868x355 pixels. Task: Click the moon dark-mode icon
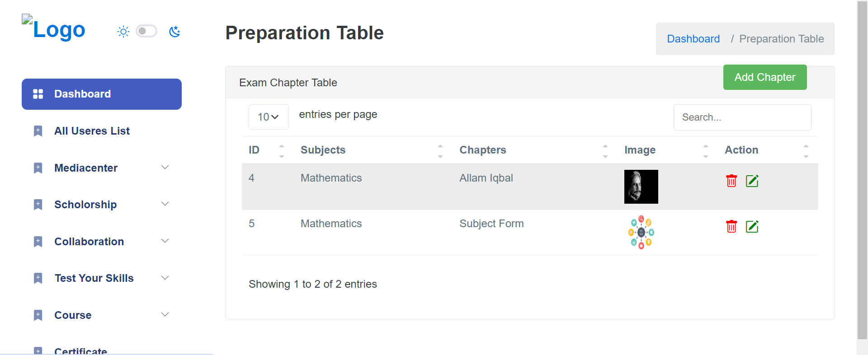(175, 32)
